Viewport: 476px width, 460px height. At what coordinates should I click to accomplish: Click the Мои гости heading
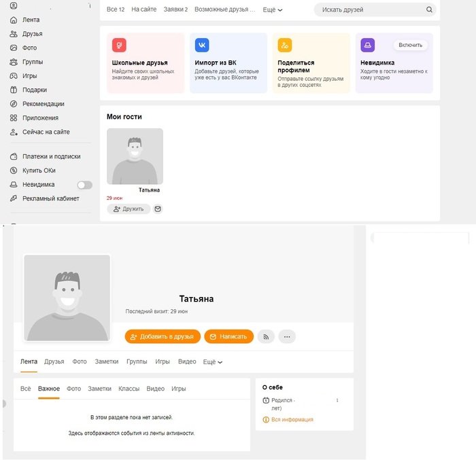[x=124, y=117]
